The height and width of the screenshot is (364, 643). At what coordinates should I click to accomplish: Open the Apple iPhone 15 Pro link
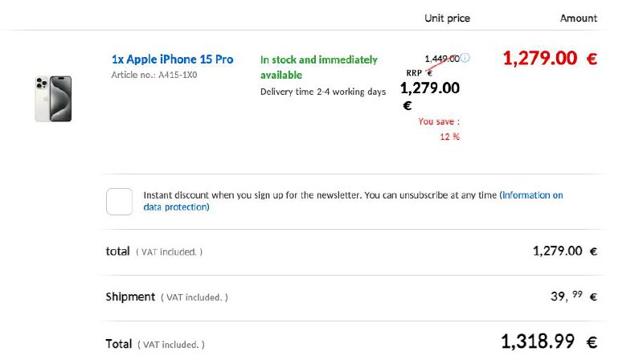click(172, 59)
